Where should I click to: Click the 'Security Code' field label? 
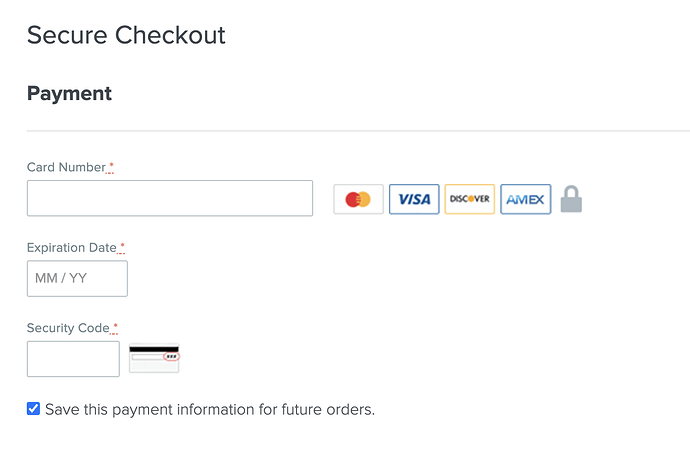point(68,327)
